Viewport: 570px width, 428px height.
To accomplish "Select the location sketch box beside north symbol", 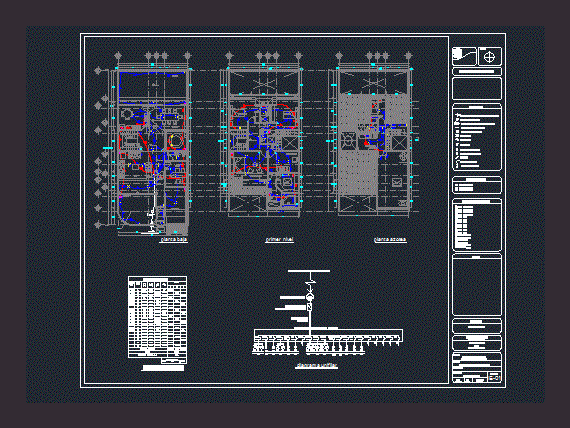I will tap(464, 56).
